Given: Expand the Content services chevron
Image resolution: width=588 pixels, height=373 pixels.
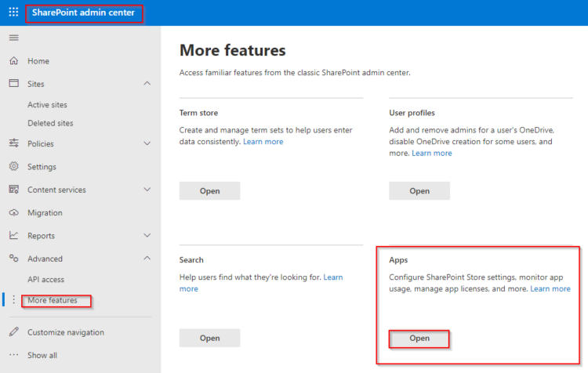Looking at the screenshot, I should (x=147, y=190).
